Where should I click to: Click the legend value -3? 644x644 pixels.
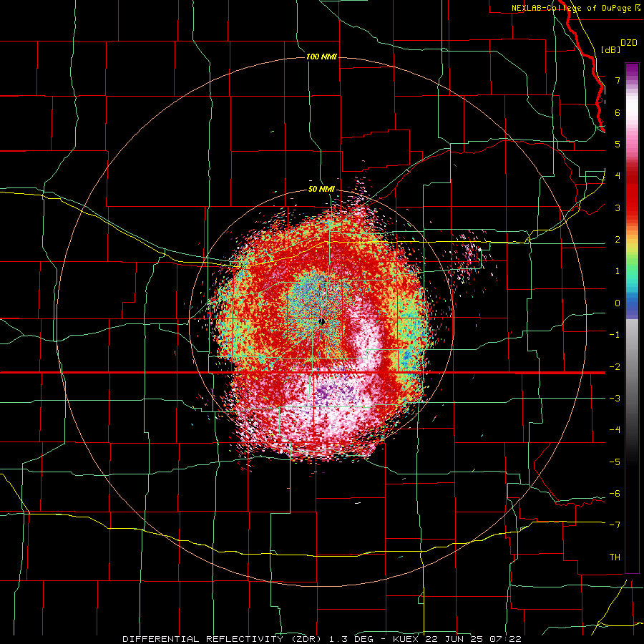615,399
